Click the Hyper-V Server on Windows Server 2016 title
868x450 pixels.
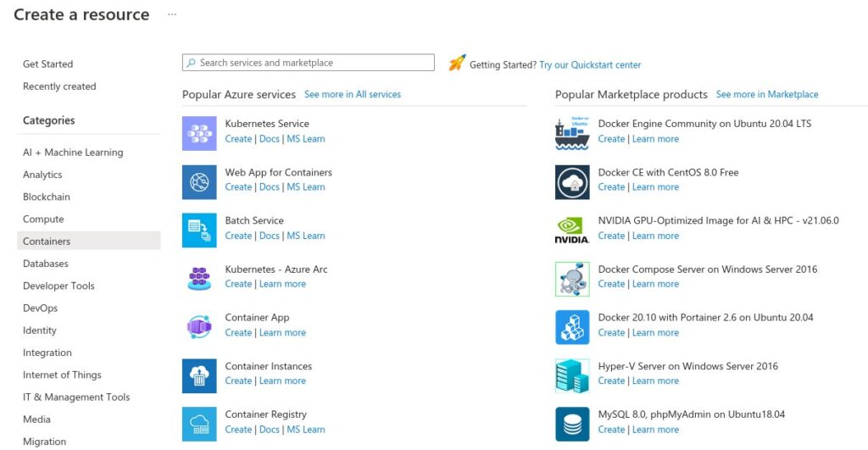(688, 366)
